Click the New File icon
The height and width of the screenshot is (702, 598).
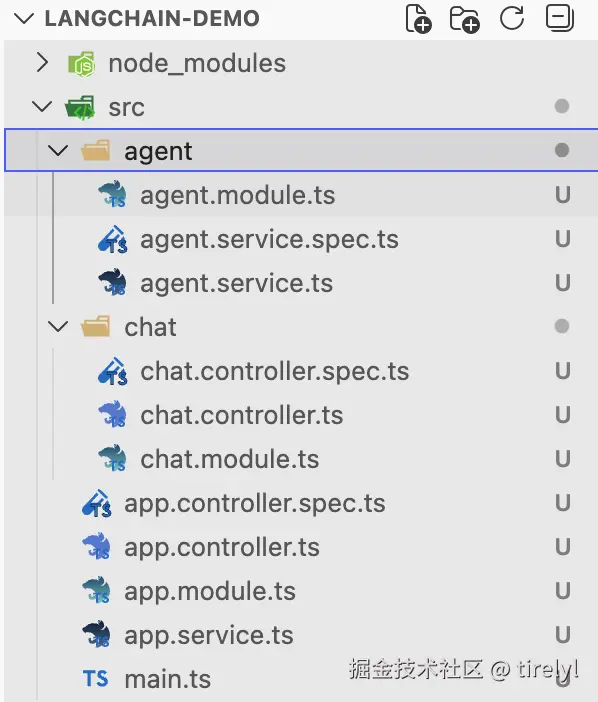click(x=418, y=19)
